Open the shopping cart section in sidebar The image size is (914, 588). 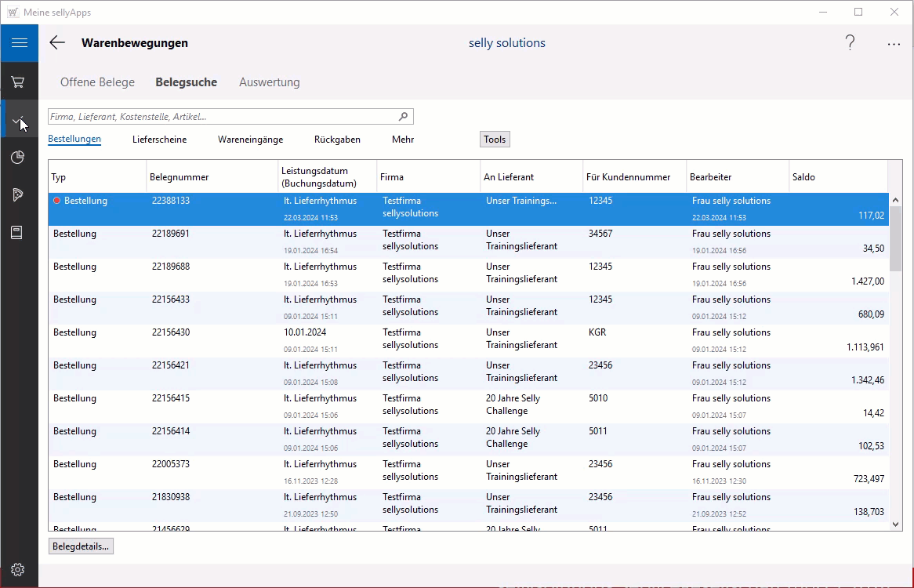(x=19, y=82)
